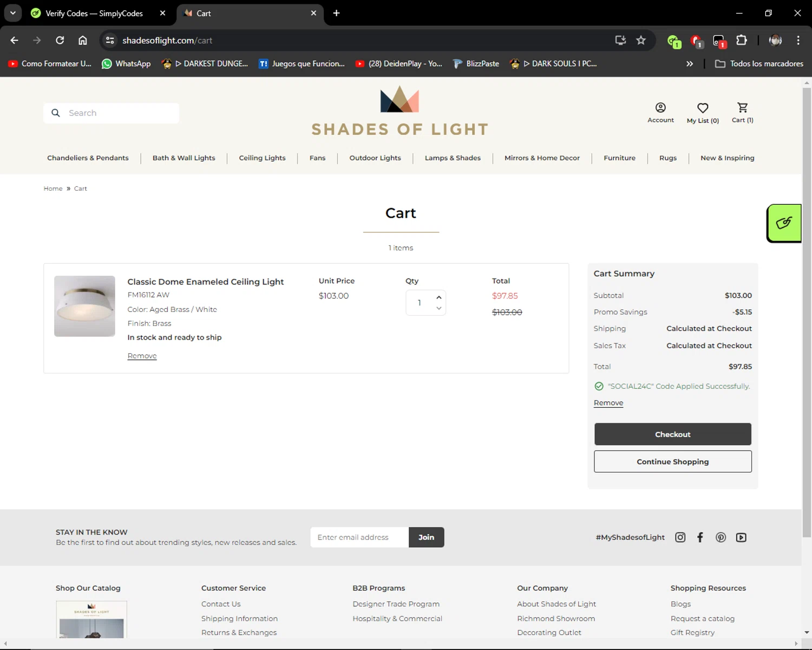Open the tab search dropdown arrow
The image size is (812, 650).
click(13, 13)
